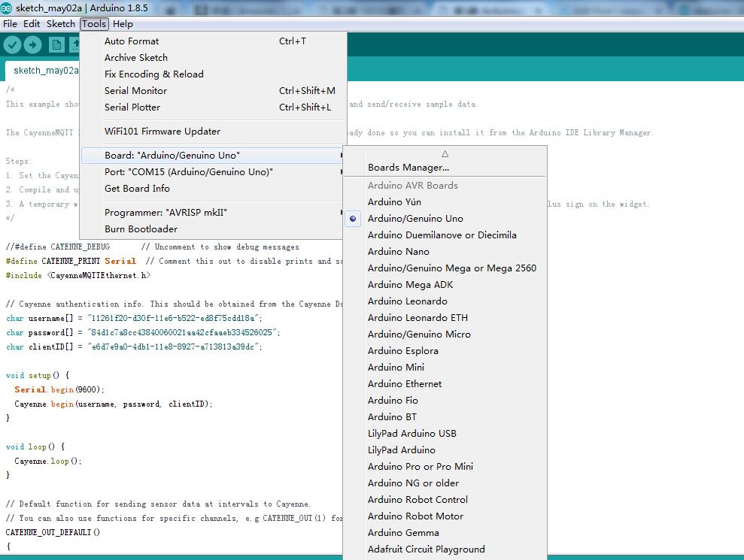Select Arduino Gemma board
The height and width of the screenshot is (560, 744).
(x=445, y=533)
